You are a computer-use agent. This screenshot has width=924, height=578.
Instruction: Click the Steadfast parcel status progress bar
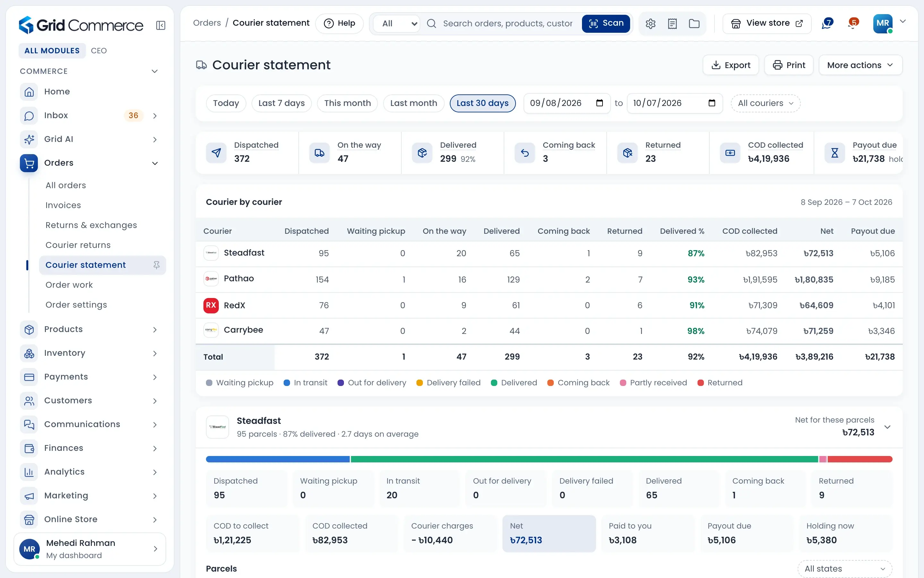point(549,459)
